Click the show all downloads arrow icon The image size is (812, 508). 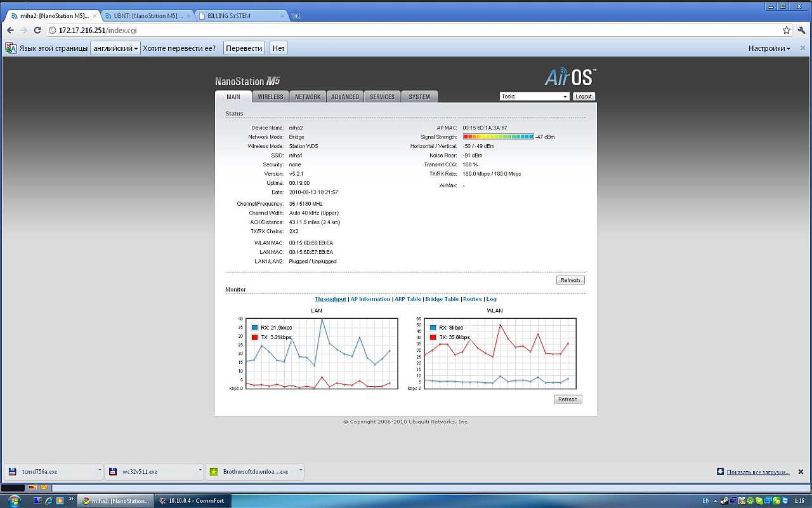[720, 472]
